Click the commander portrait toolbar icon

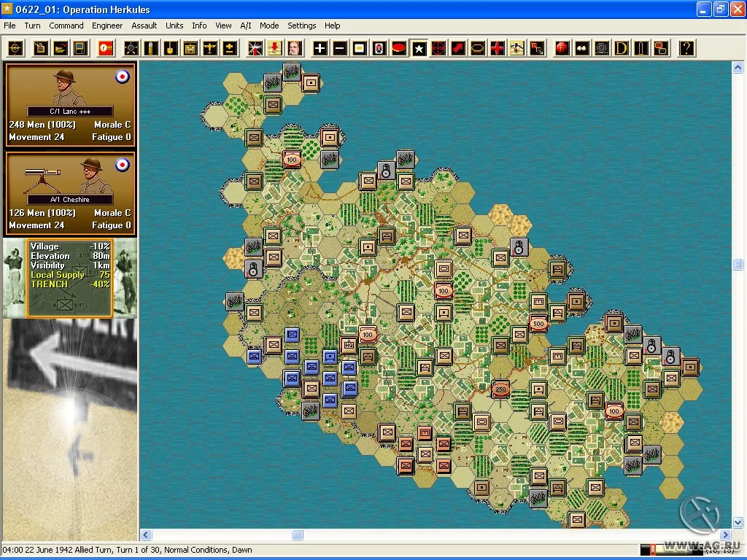(295, 48)
